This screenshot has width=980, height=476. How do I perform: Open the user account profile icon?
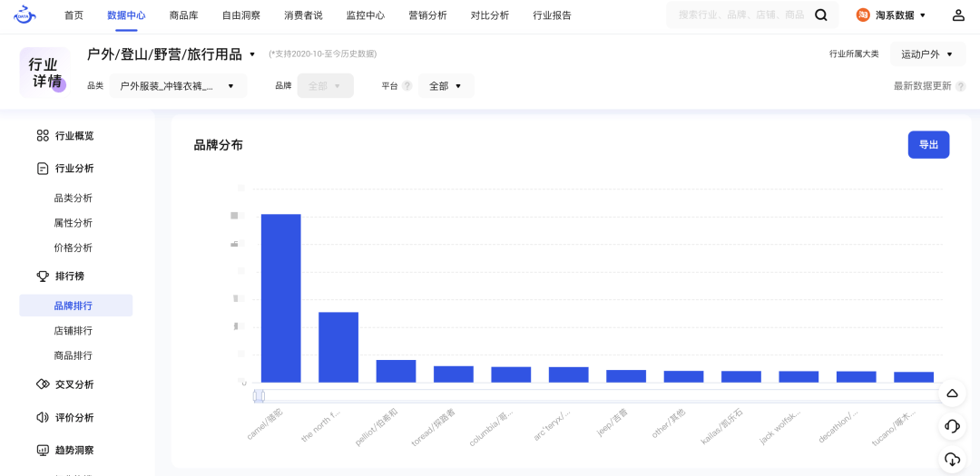958,15
